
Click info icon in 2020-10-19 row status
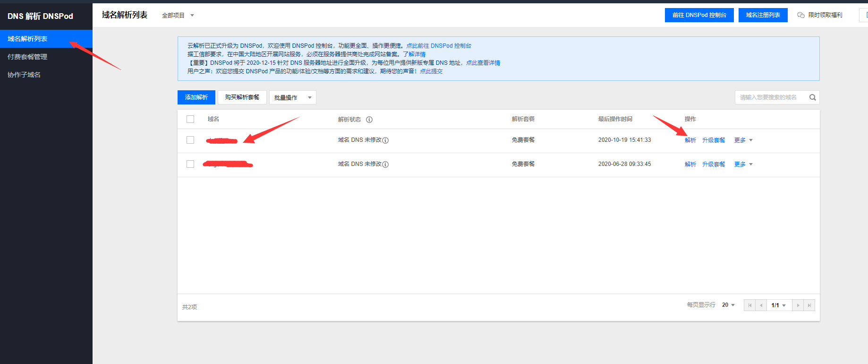[x=385, y=140]
